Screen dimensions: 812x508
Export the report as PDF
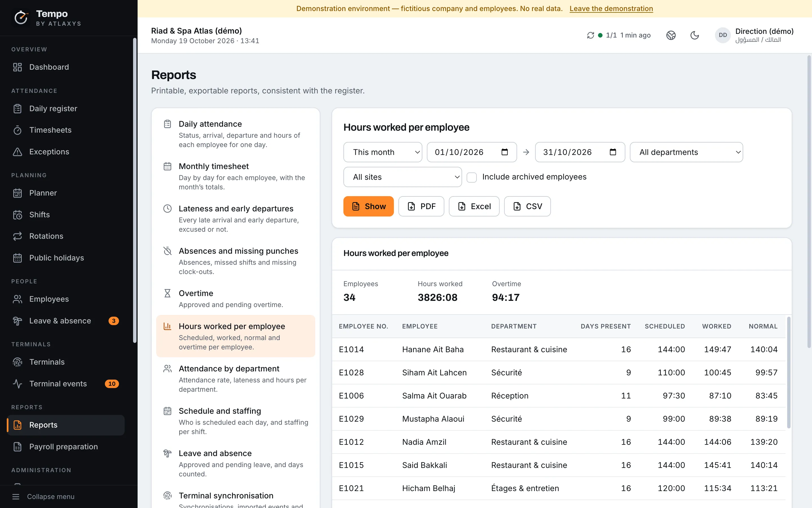(421, 206)
